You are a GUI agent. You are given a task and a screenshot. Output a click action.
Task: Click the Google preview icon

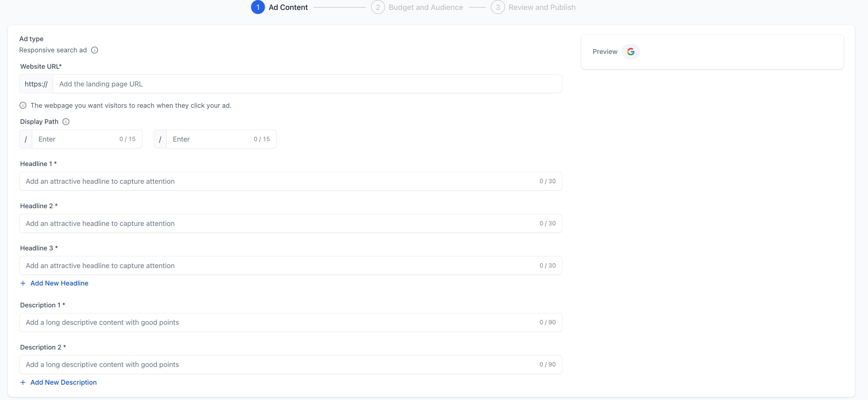[x=630, y=52]
